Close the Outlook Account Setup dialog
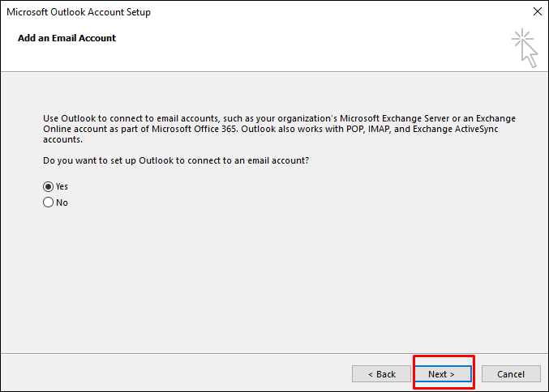 [537, 12]
